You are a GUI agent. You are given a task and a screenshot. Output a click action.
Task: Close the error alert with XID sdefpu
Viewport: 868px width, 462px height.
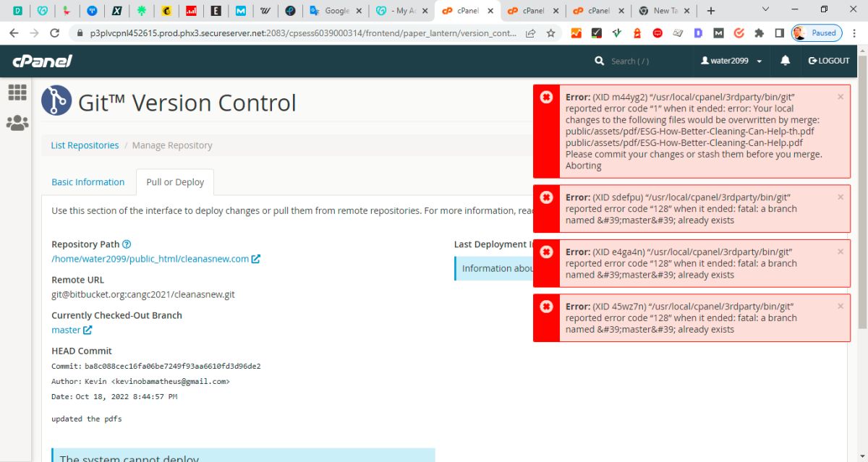point(841,197)
